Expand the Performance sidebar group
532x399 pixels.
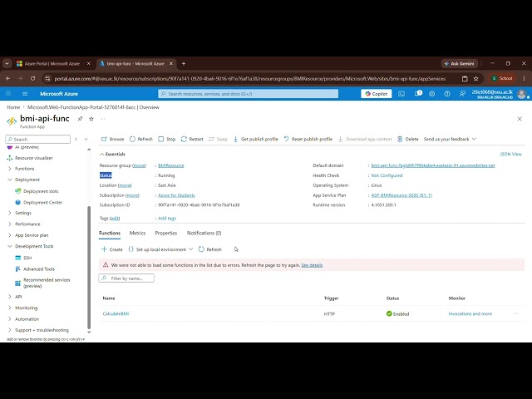(x=24, y=224)
